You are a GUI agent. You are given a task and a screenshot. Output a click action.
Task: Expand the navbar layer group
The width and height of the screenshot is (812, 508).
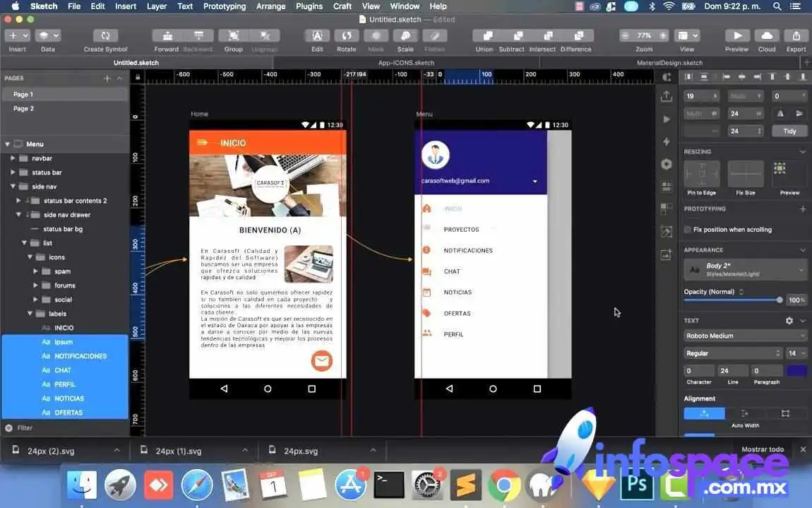click(13, 158)
